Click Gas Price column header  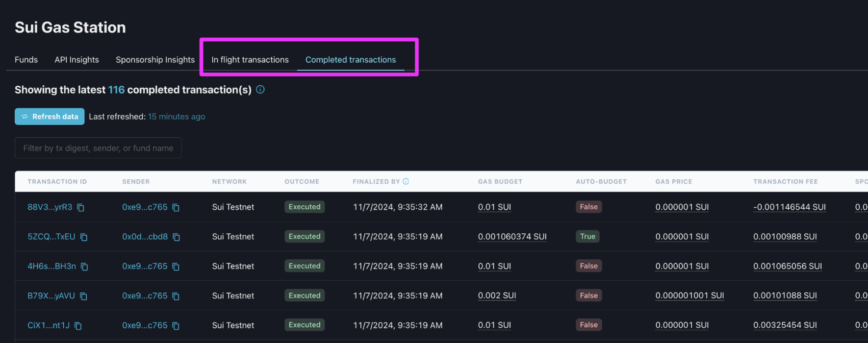tap(674, 182)
